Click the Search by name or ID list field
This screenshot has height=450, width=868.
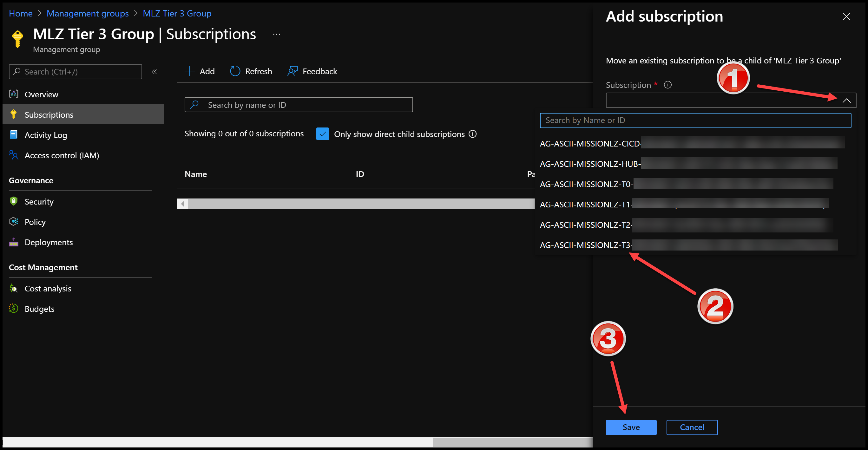pos(299,104)
